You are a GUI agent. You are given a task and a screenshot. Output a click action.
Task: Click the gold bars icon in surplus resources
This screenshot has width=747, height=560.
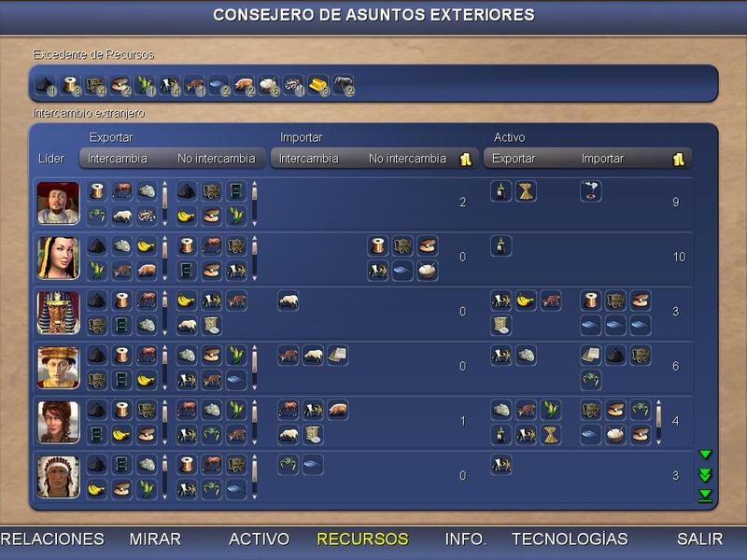click(x=317, y=86)
